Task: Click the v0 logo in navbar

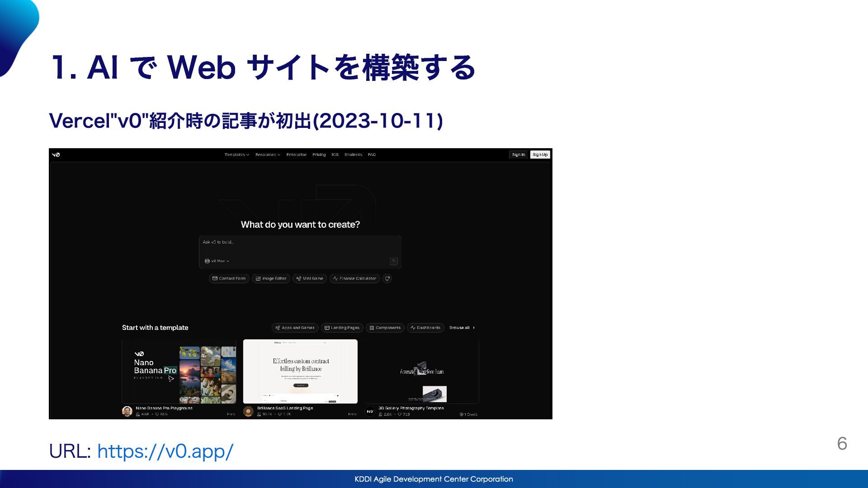Action: pos(56,155)
